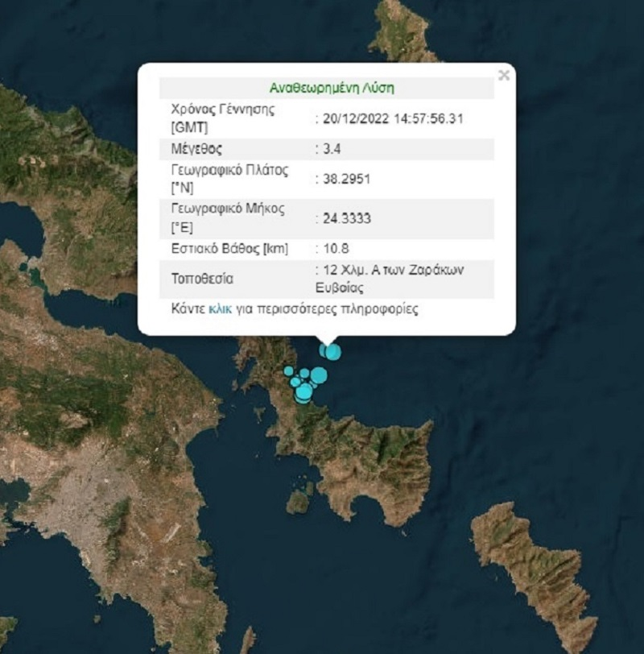Select the lowest marker hidden behind bright one
This screenshot has width=644, height=654.
(303, 401)
